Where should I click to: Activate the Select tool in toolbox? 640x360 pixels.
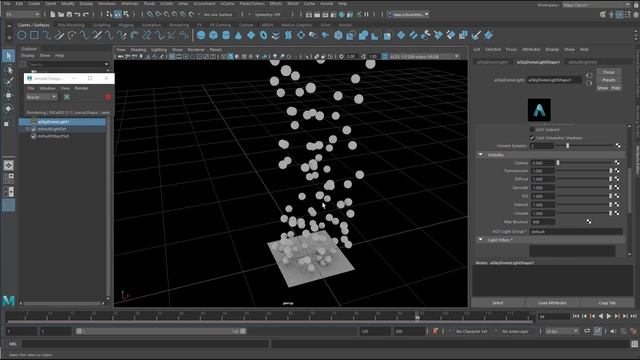(9, 56)
